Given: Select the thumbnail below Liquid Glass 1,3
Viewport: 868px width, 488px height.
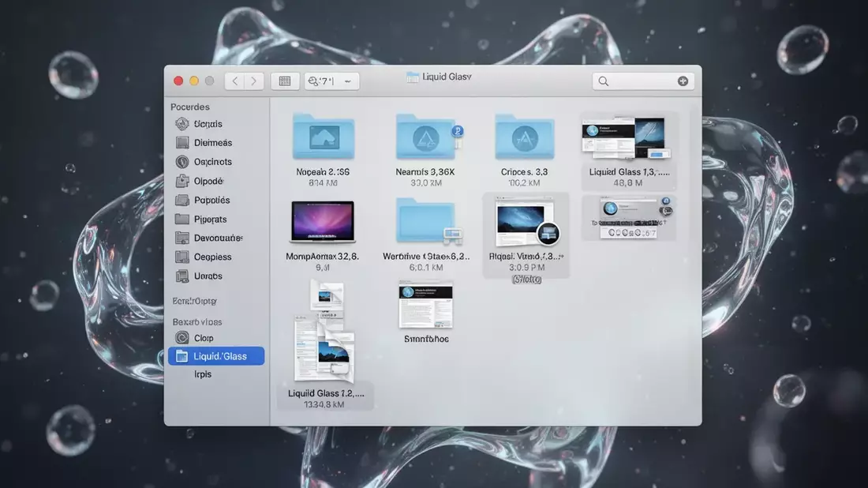Looking at the screenshot, I should [628, 218].
